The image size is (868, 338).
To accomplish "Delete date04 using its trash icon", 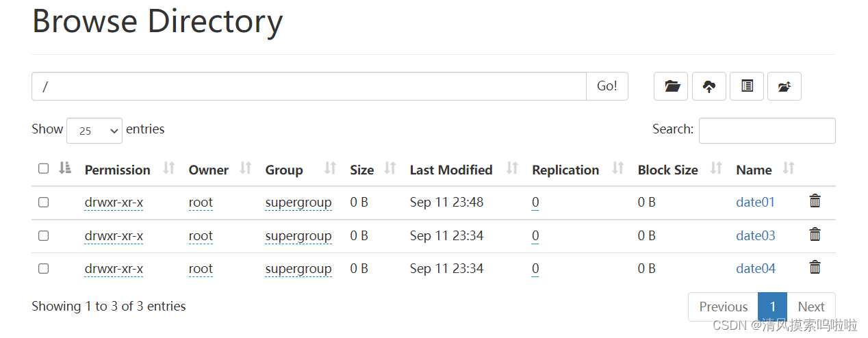I will click(x=815, y=268).
